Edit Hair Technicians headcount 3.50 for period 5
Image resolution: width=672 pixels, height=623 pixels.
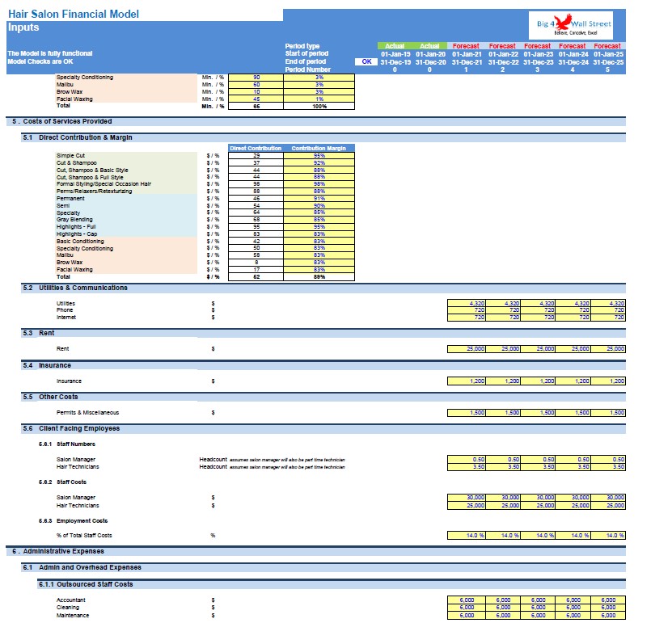pyautogui.click(x=608, y=467)
